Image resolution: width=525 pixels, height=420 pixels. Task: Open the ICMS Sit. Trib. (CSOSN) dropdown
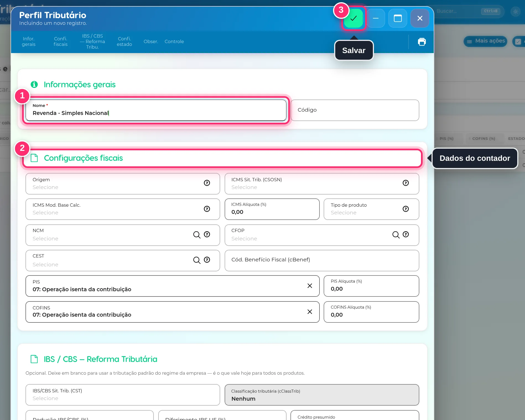(322, 184)
